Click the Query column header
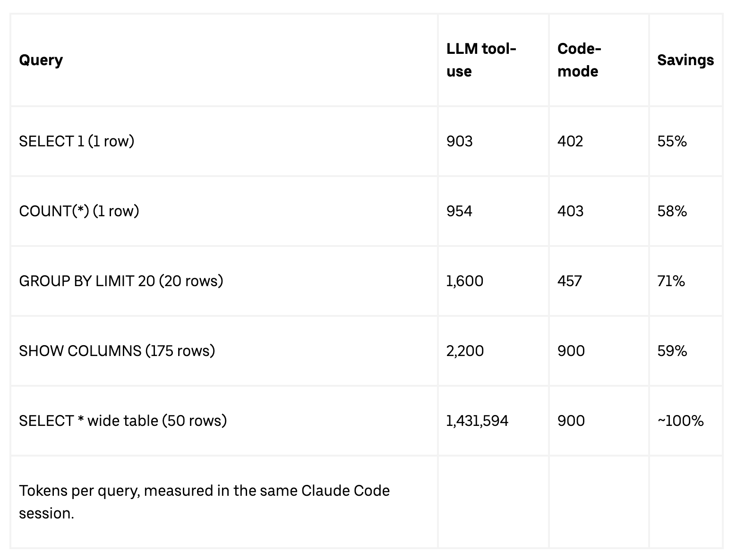Image resolution: width=737 pixels, height=560 pixels. (x=41, y=60)
